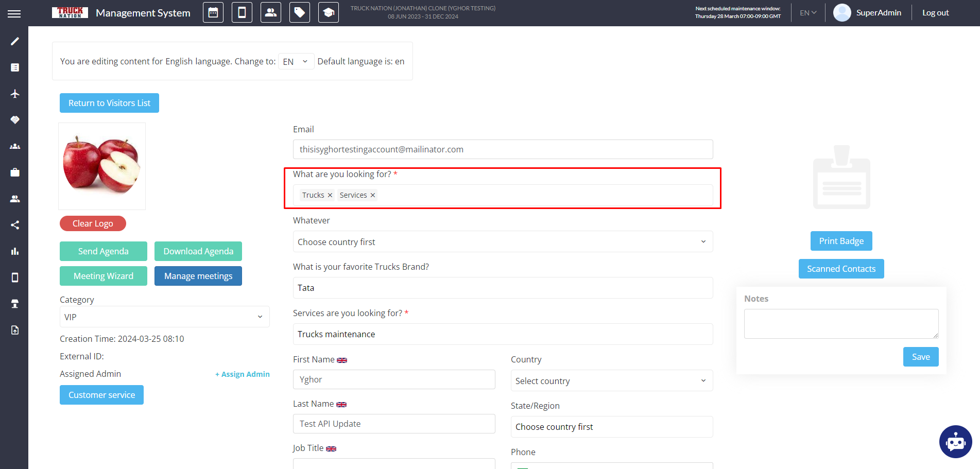Select the calendar icon in the top toolbar

coord(213,12)
